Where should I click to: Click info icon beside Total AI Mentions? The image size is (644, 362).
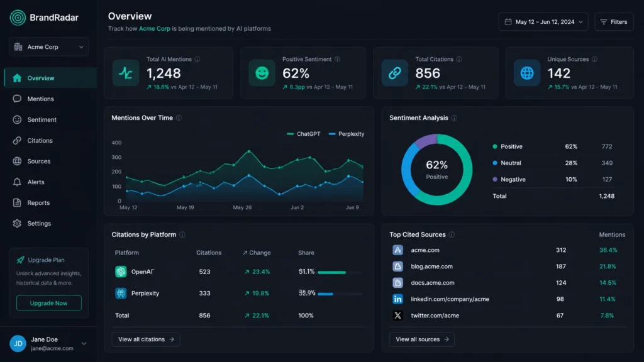(197, 59)
